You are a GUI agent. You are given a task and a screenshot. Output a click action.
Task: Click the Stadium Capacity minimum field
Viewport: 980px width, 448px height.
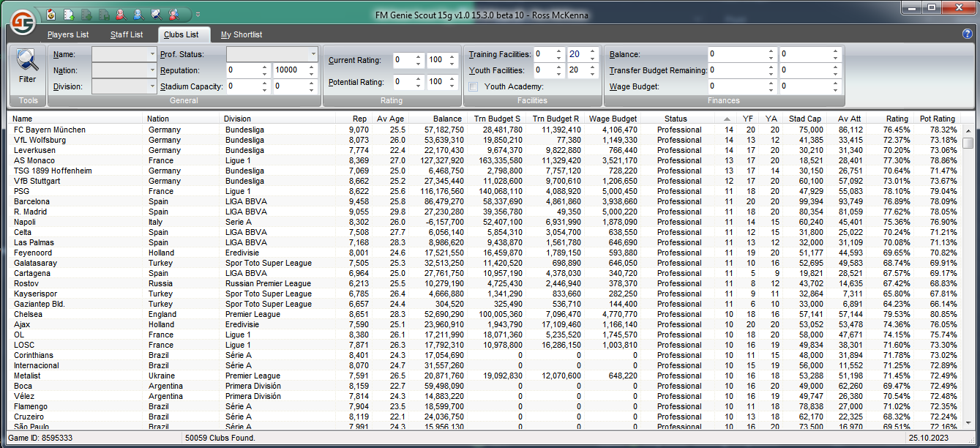click(249, 86)
